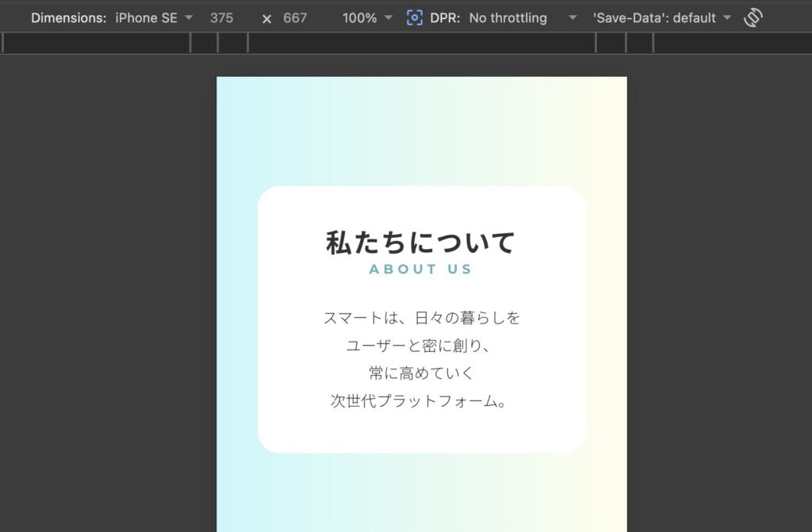The height and width of the screenshot is (532, 812).
Task: Click the ABOUT US subtitle text
Action: (420, 269)
